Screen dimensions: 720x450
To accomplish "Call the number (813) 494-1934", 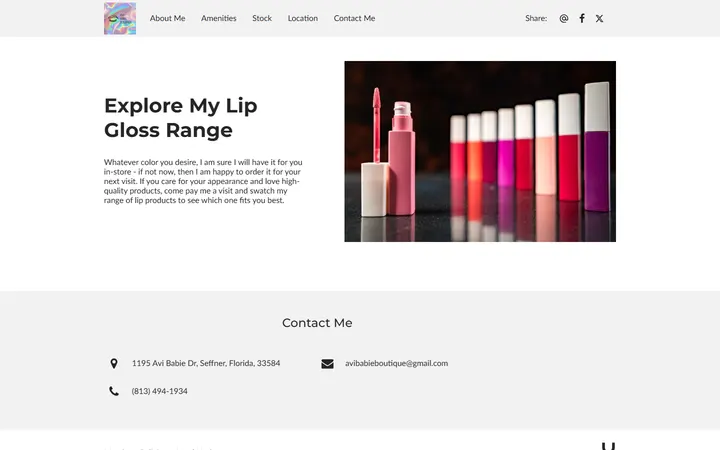I will pyautogui.click(x=159, y=391).
